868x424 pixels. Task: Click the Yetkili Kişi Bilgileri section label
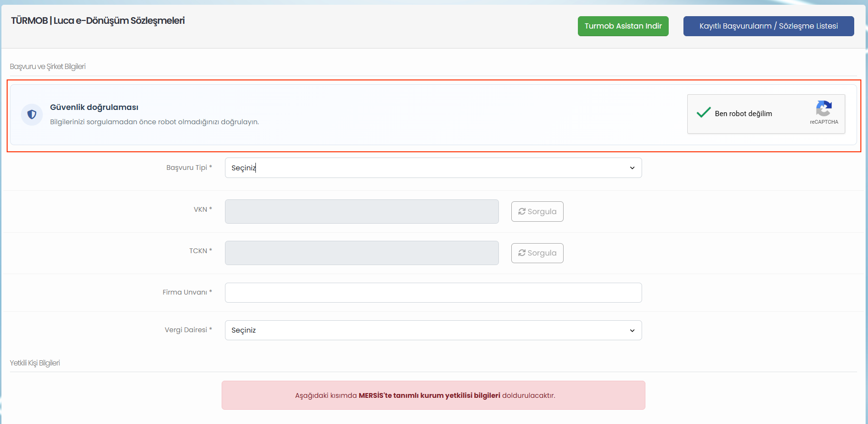(x=35, y=363)
